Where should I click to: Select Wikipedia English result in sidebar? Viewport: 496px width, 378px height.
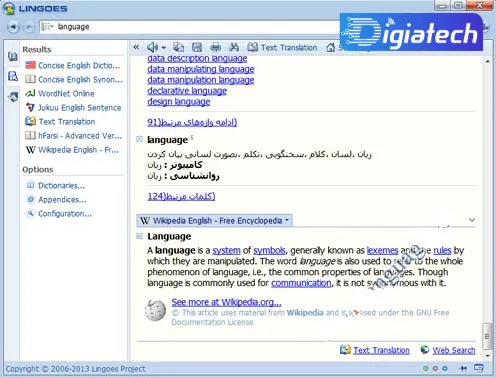click(72, 150)
